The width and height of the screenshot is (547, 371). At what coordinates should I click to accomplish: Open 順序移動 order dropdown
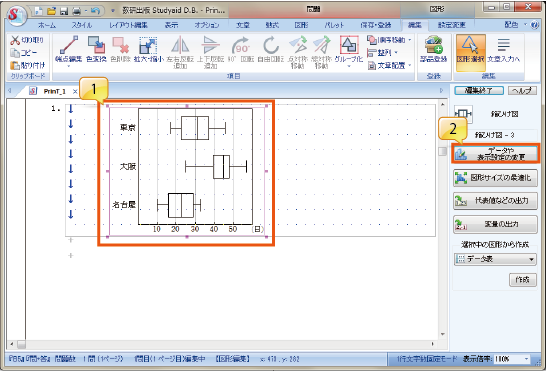[x=389, y=40]
